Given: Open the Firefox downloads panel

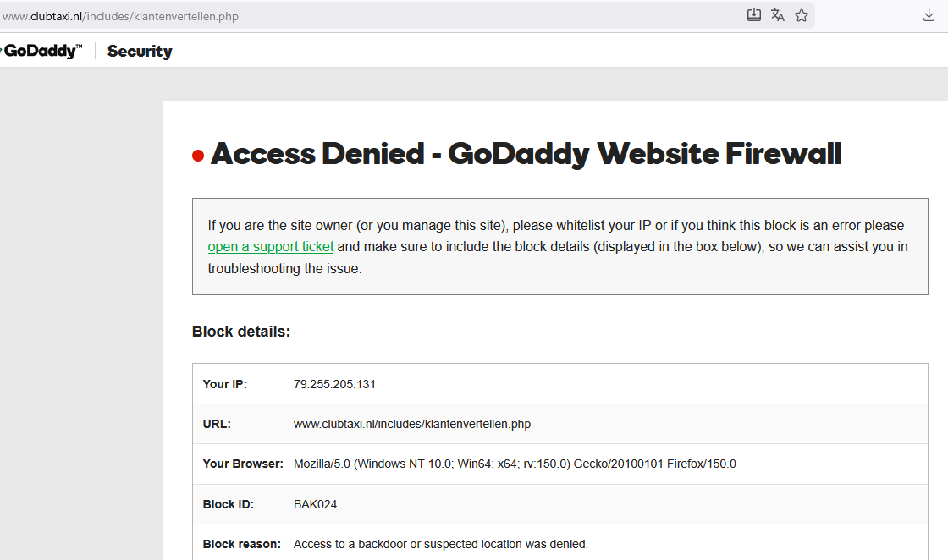Looking at the screenshot, I should click(x=929, y=15).
